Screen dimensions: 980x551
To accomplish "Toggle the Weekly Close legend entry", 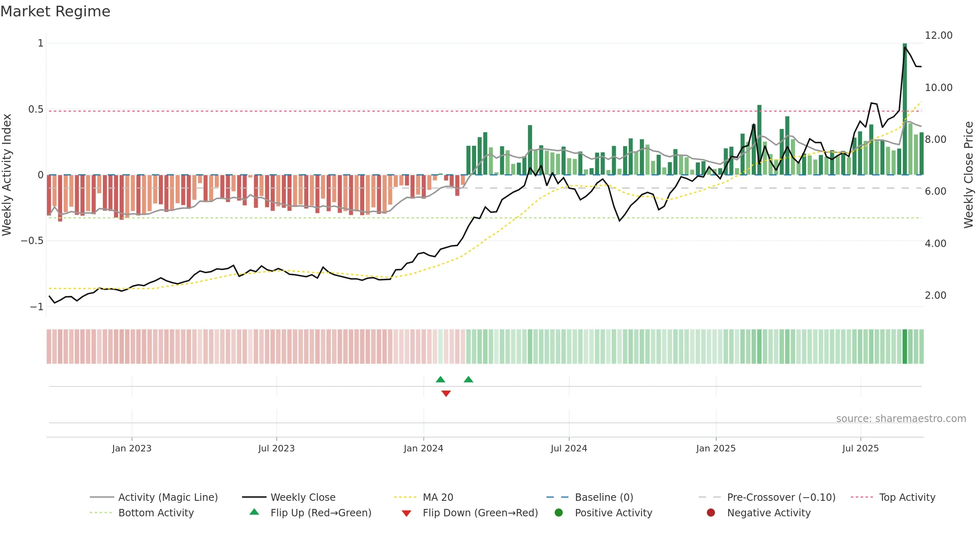I will (x=289, y=497).
